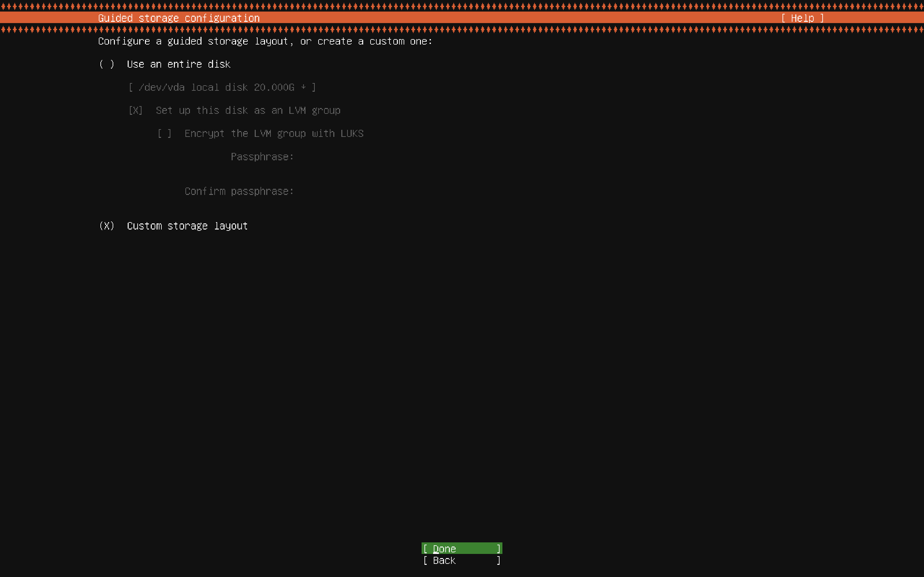This screenshot has width=924, height=577.
Task: Click 'Set up this disk as an LVM group' label
Action: tap(248, 111)
